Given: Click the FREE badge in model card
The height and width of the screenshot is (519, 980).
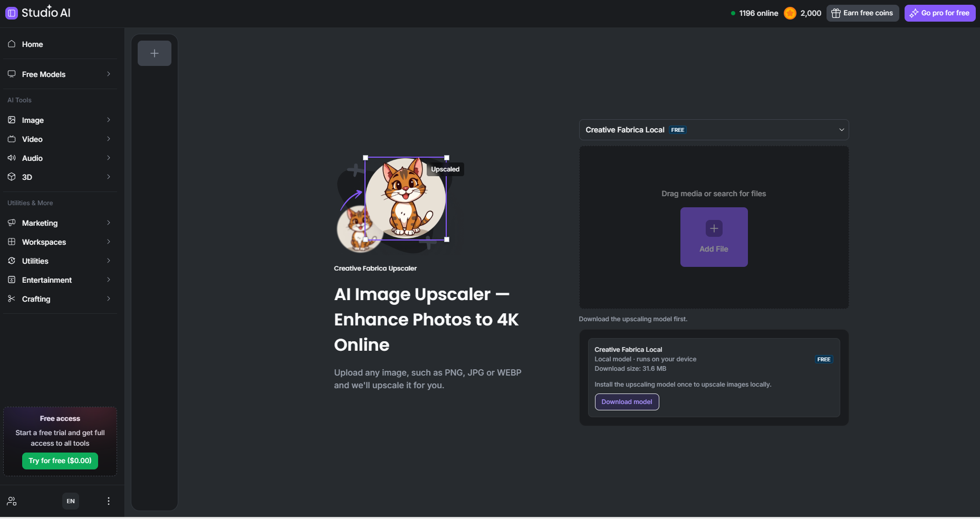Looking at the screenshot, I should coord(823,359).
